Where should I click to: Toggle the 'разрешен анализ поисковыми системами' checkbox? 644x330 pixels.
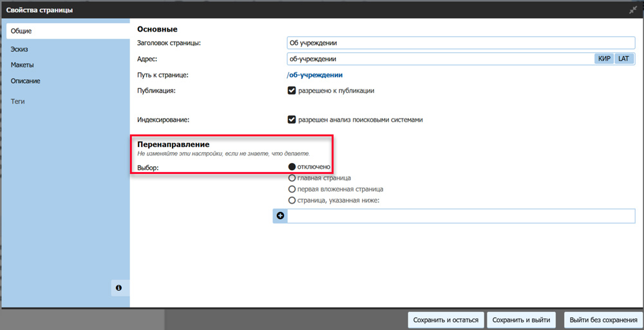click(x=292, y=120)
